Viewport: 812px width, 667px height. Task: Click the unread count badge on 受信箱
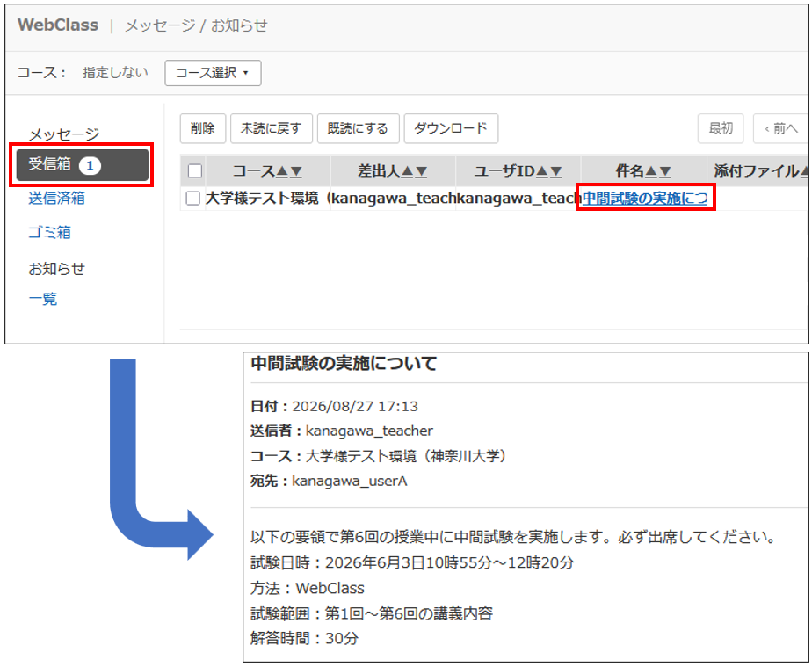pos(90,166)
